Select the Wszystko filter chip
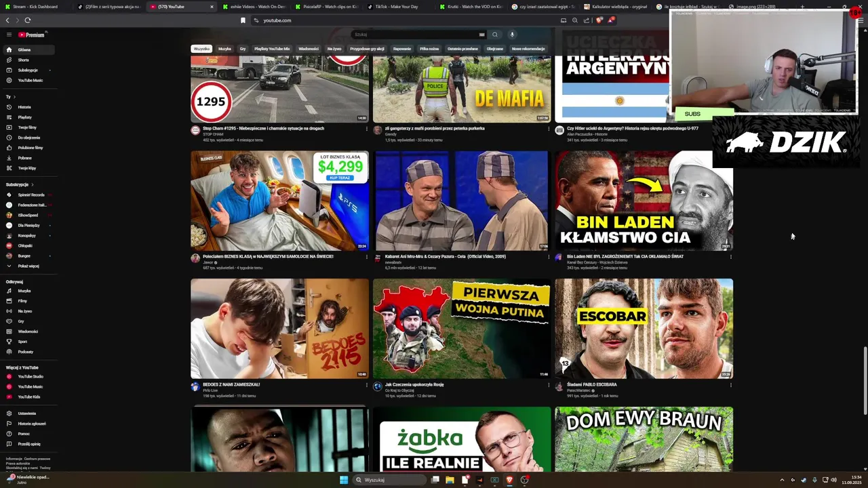The height and width of the screenshot is (488, 868). point(201,49)
